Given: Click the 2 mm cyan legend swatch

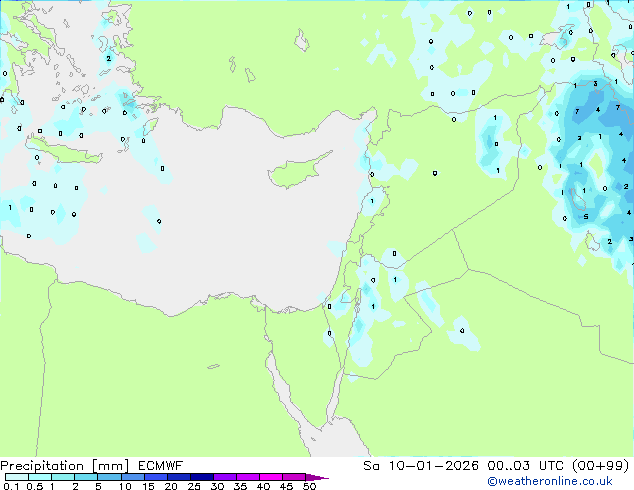Looking at the screenshot, I should pyautogui.click(x=86, y=477).
